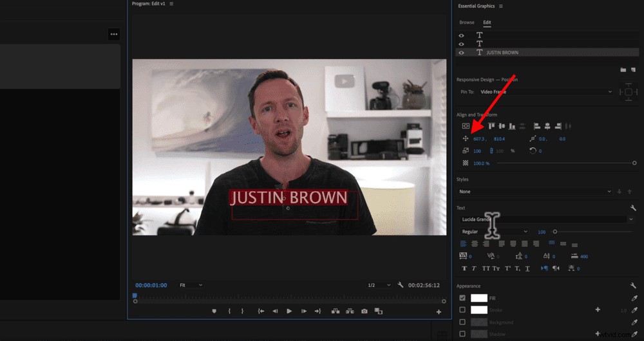Screen dimensions: 644x341
Task: Apply Subscript text style
Action: tap(518, 268)
